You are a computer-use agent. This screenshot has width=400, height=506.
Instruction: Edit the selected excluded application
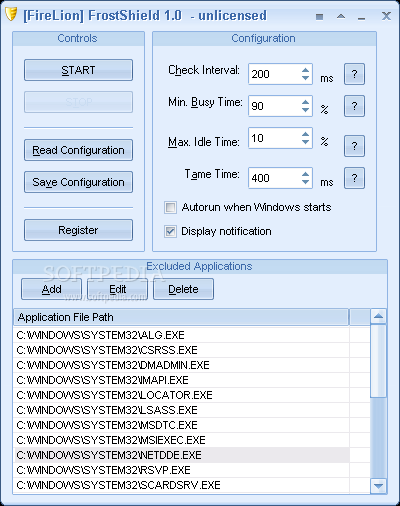click(x=117, y=289)
